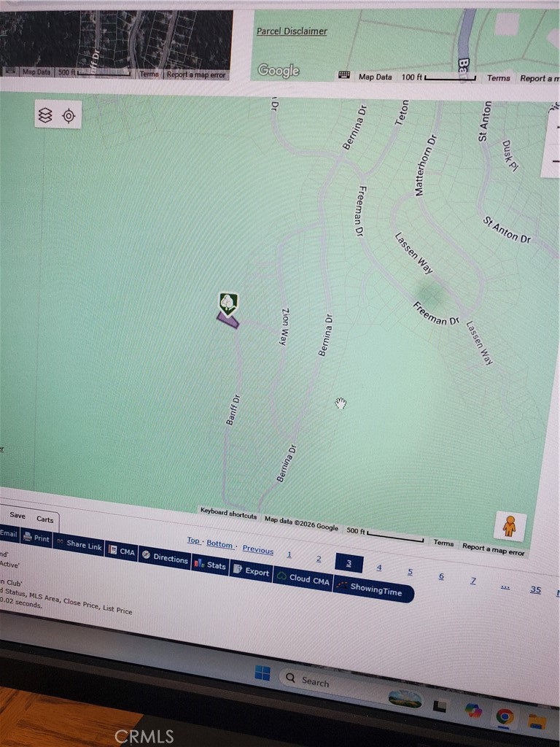The image size is (560, 747).
Task: Click the keyboard shortcuts icon on upper map
Action: (x=344, y=76)
